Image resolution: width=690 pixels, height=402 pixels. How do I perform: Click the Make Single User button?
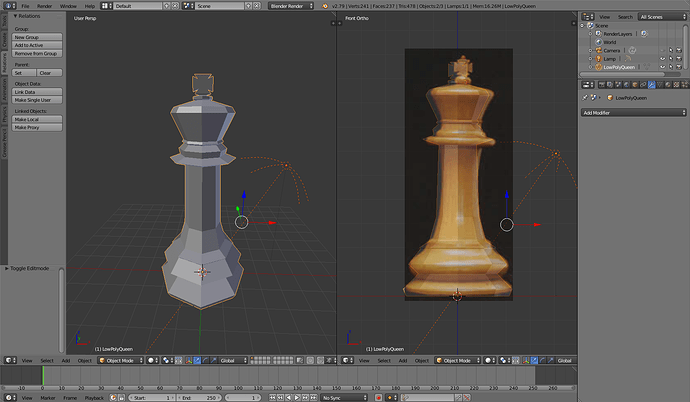(x=37, y=100)
